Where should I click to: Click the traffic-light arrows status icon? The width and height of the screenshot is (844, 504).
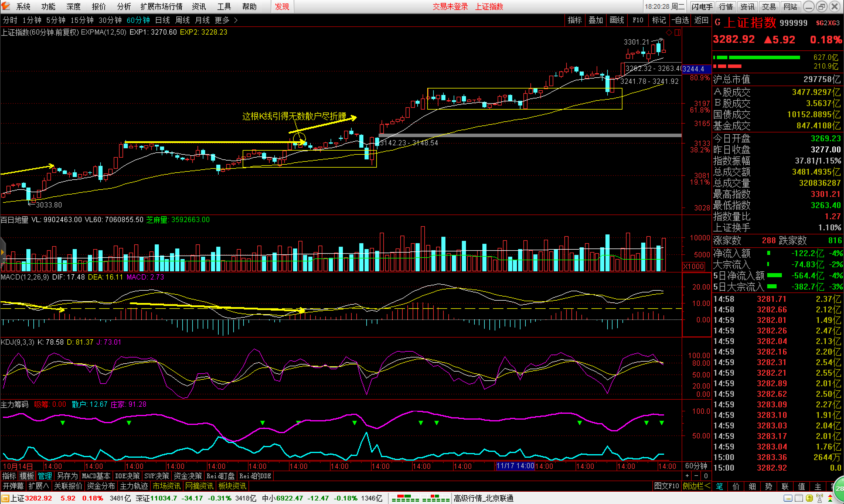pos(830,498)
